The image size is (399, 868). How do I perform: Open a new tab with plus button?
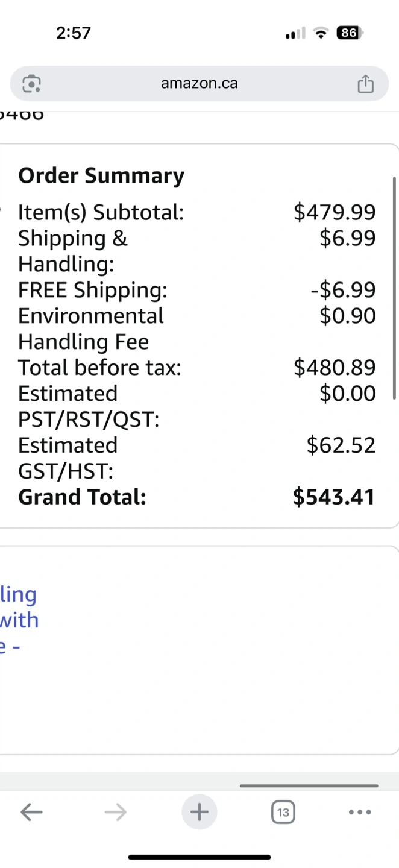(199, 812)
